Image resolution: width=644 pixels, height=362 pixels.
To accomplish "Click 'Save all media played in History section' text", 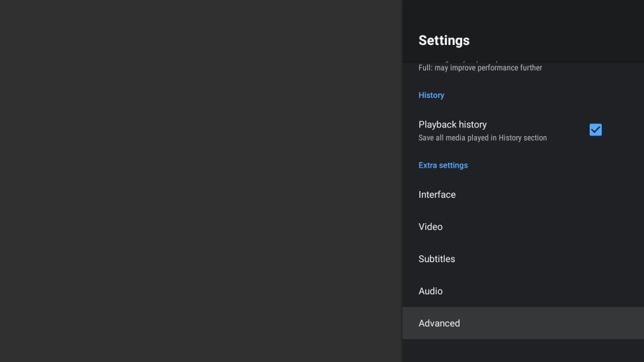I will point(482,138).
